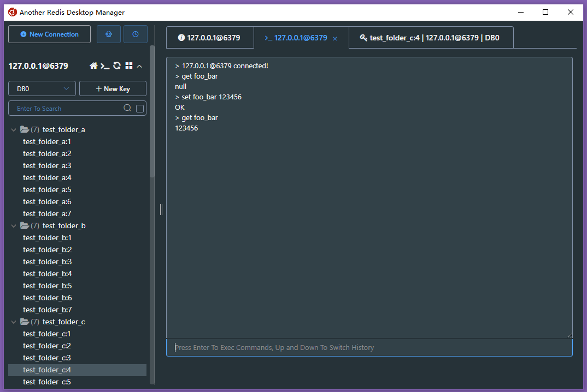Refresh the key list with the reload icon
Viewport: 587px width, 392px height.
117,66
